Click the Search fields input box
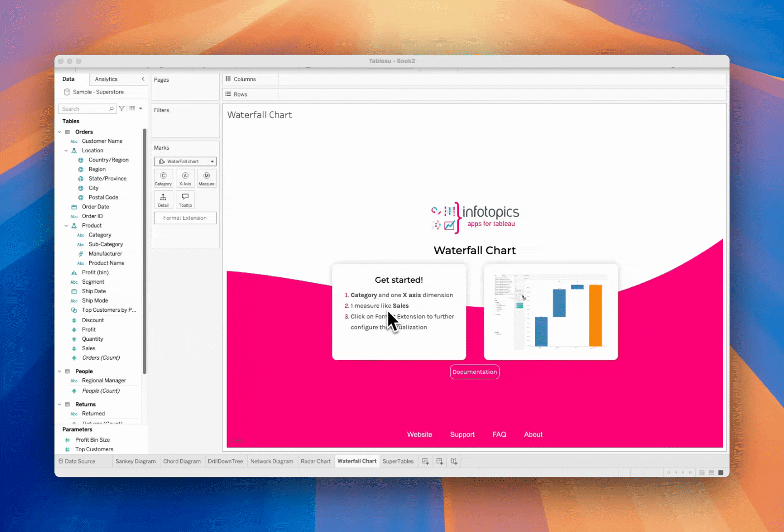The height and width of the screenshot is (532, 784). (85, 109)
